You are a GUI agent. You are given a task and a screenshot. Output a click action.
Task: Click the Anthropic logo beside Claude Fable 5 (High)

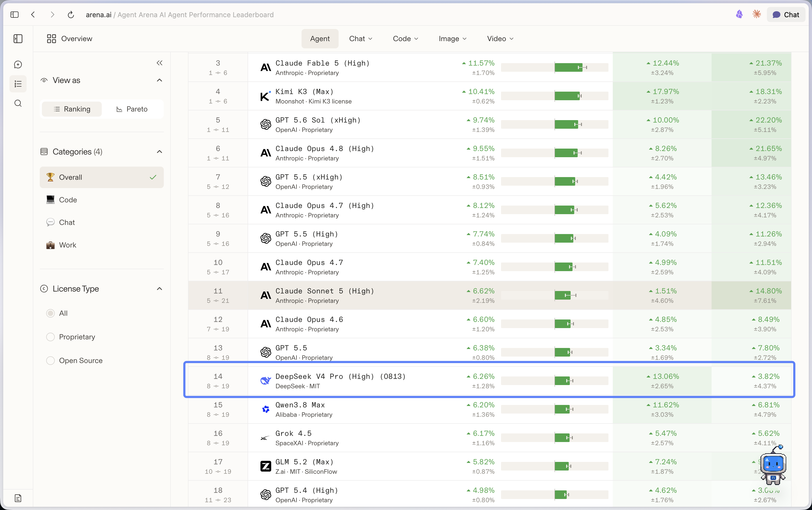pyautogui.click(x=266, y=67)
